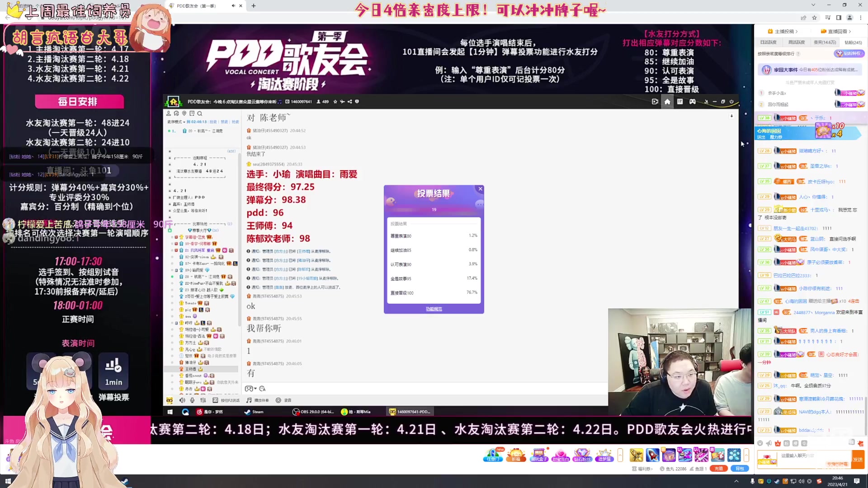Click the browser bookmark star icon
Image resolution: width=868 pixels, height=488 pixels.
coord(814,18)
